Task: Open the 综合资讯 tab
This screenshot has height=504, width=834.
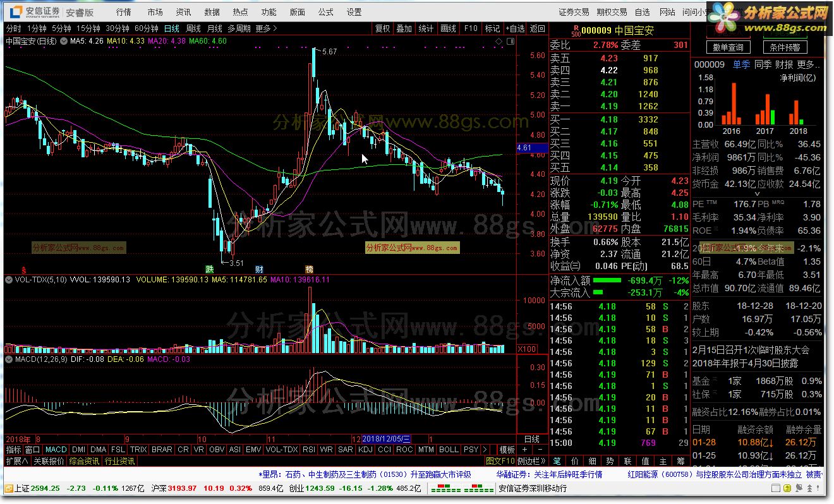Action: coord(84,461)
